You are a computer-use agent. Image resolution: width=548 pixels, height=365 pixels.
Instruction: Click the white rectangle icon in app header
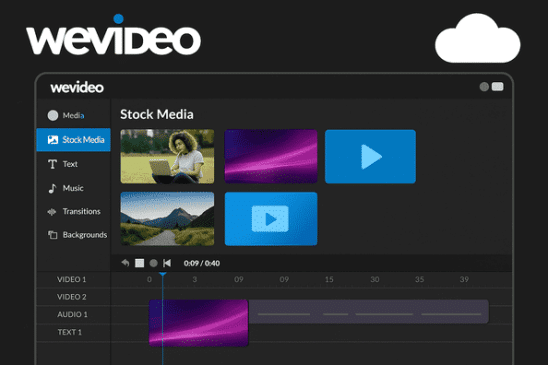click(498, 87)
